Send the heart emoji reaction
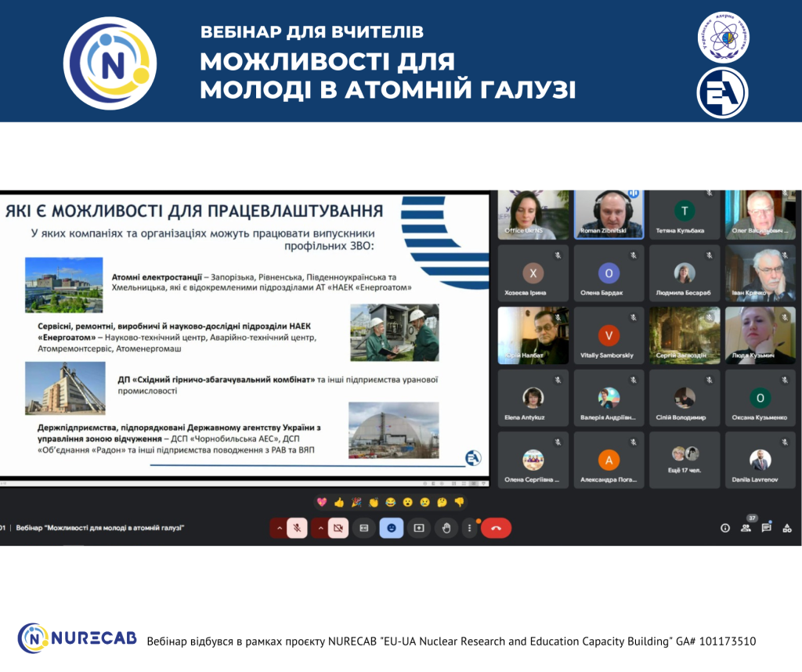Image resolution: width=802 pixels, height=672 pixels. click(x=321, y=502)
